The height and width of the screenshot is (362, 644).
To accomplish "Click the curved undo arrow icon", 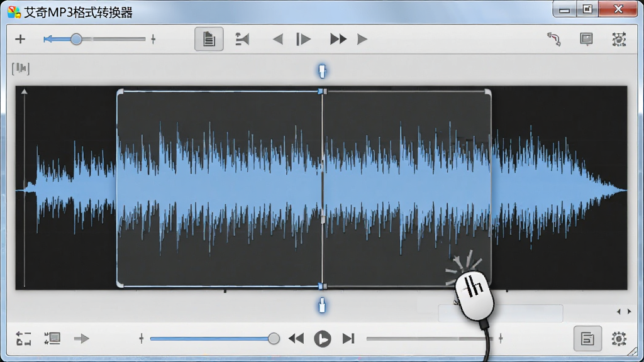I will (554, 40).
